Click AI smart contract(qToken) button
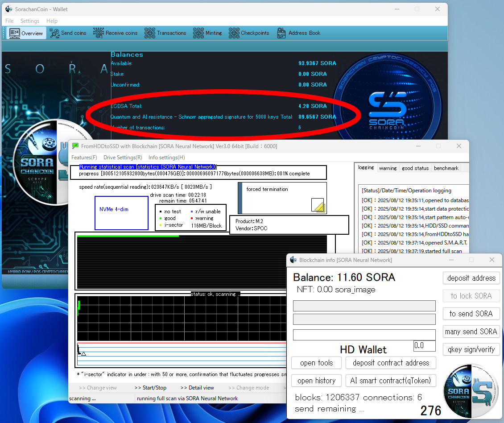Screen dimensions: 504x423 [x=391, y=381]
